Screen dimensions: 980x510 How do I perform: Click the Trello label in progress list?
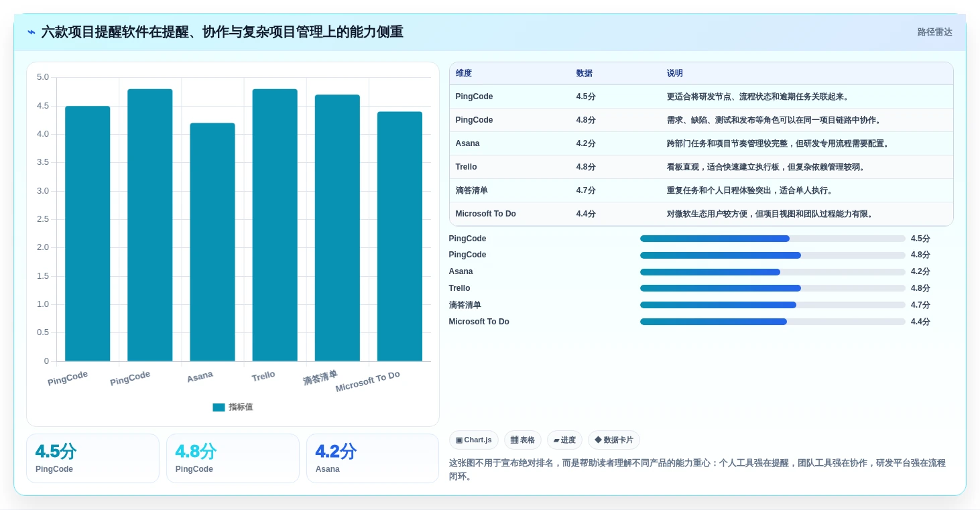[x=460, y=288]
